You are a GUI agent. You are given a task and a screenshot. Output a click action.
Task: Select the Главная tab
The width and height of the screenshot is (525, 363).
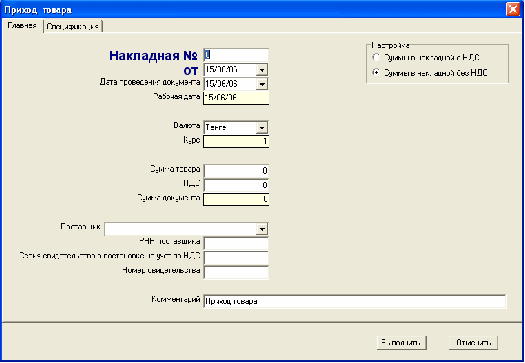pyautogui.click(x=22, y=26)
